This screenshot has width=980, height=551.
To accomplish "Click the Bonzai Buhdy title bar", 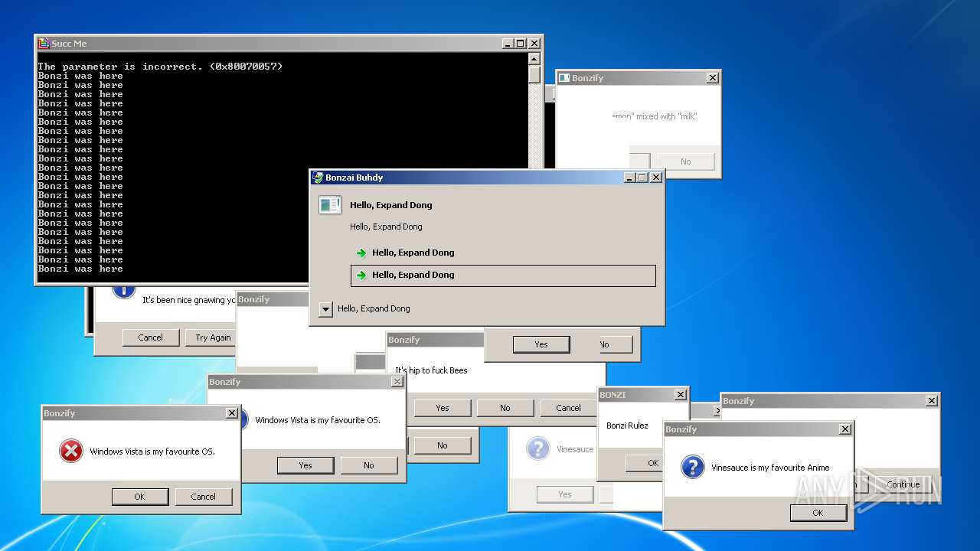I will [487, 178].
